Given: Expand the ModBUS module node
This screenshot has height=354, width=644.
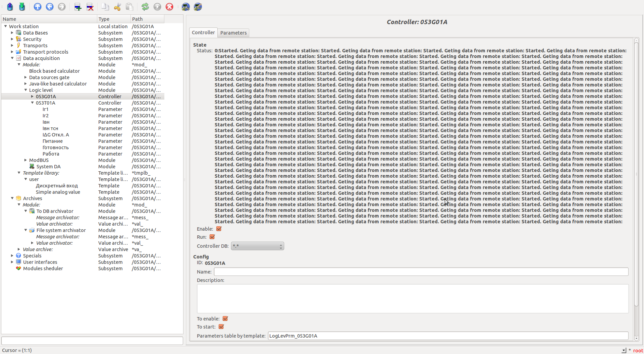Looking at the screenshot, I should pyautogui.click(x=26, y=160).
